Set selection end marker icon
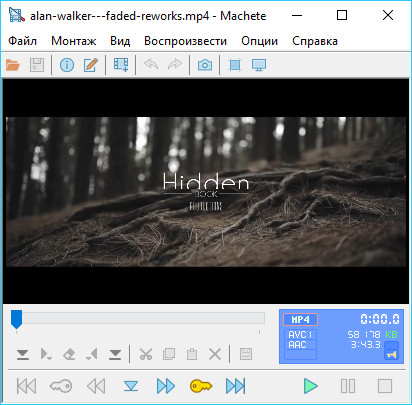Viewport: 412px width, 405px height. (x=92, y=354)
